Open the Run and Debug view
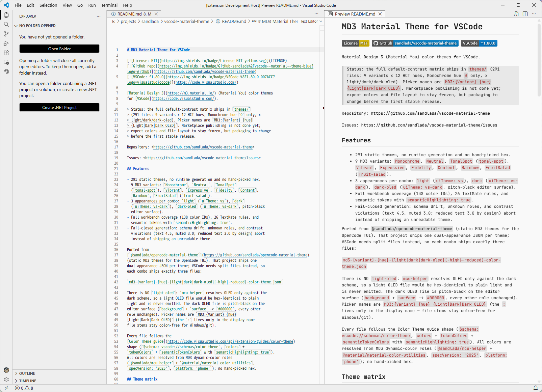 tap(6, 43)
